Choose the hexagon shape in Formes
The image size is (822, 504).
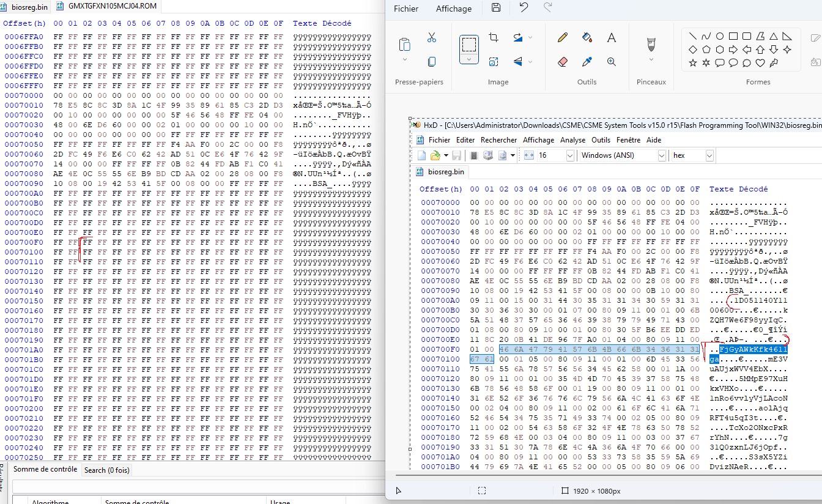720,49
